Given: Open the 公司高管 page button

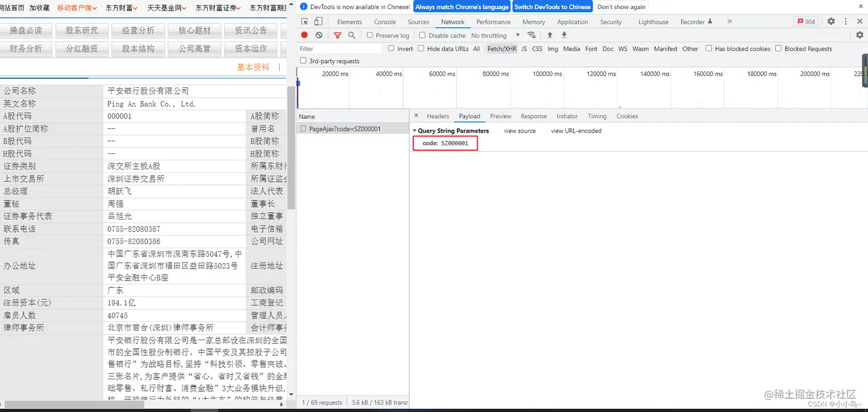Looking at the screenshot, I should (195, 49).
